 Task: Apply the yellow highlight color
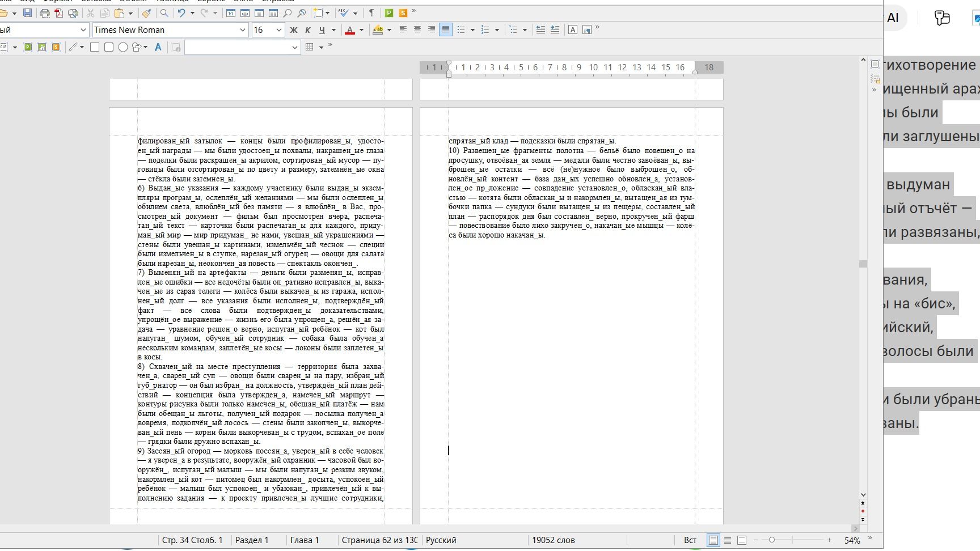378,30
